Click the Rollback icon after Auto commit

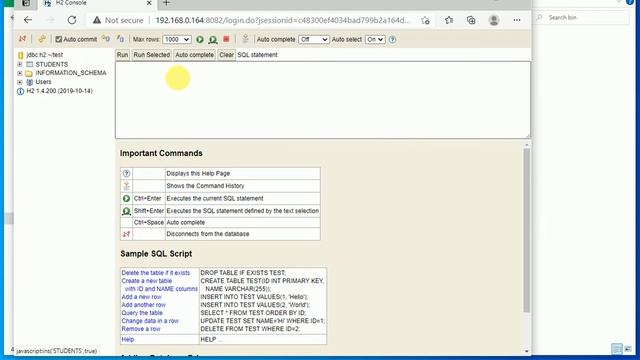point(106,39)
